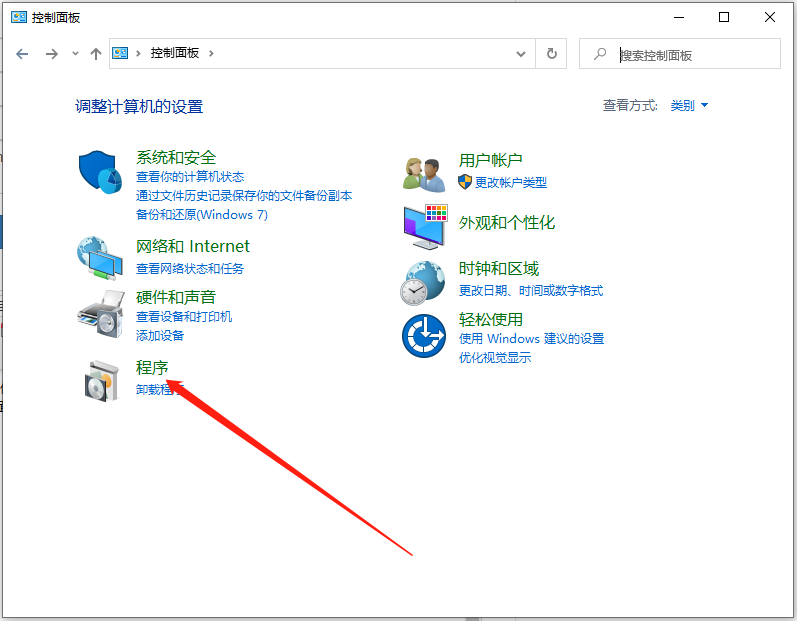
Task: Open the 类别 view mode dropdown
Action: pos(689,106)
